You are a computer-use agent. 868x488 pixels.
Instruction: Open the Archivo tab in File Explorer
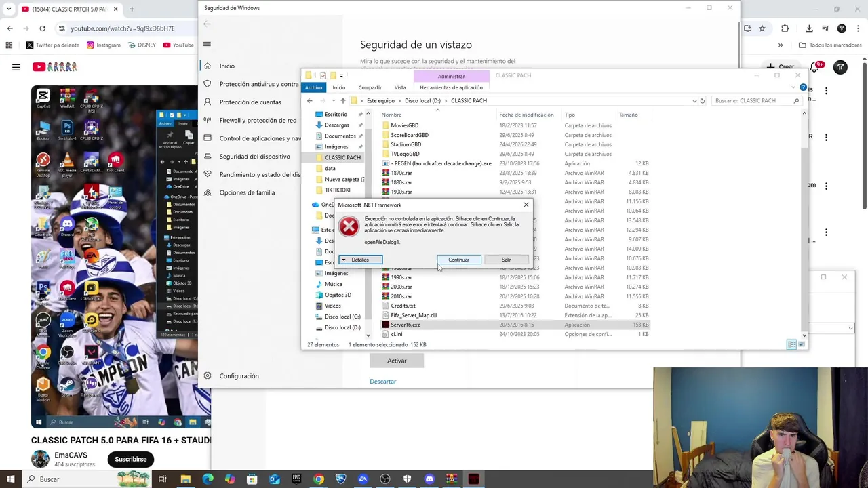[x=313, y=87]
